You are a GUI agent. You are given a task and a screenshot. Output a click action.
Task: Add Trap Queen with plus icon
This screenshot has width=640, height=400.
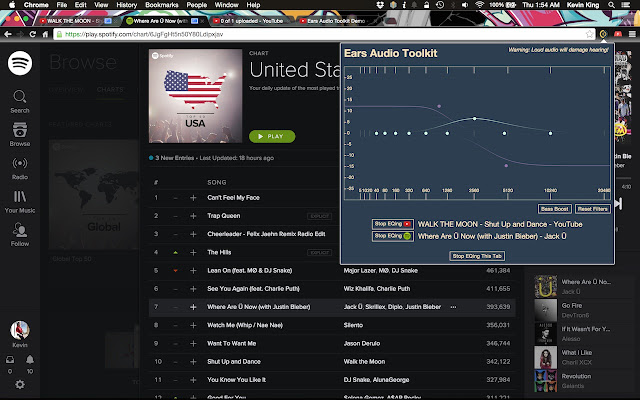(x=193, y=216)
